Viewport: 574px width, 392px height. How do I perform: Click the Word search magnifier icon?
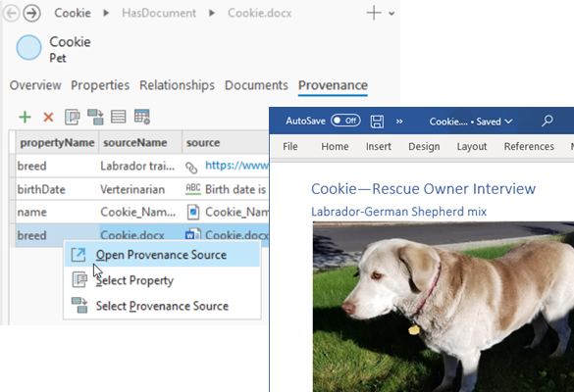tap(548, 121)
